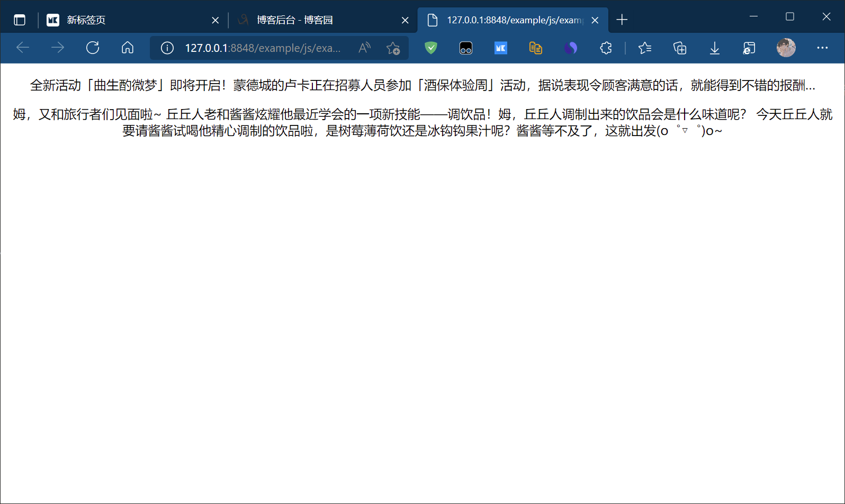The width and height of the screenshot is (845, 504).
Task: Switch to the 博客后台 - 博客园 tab
Action: coord(323,20)
